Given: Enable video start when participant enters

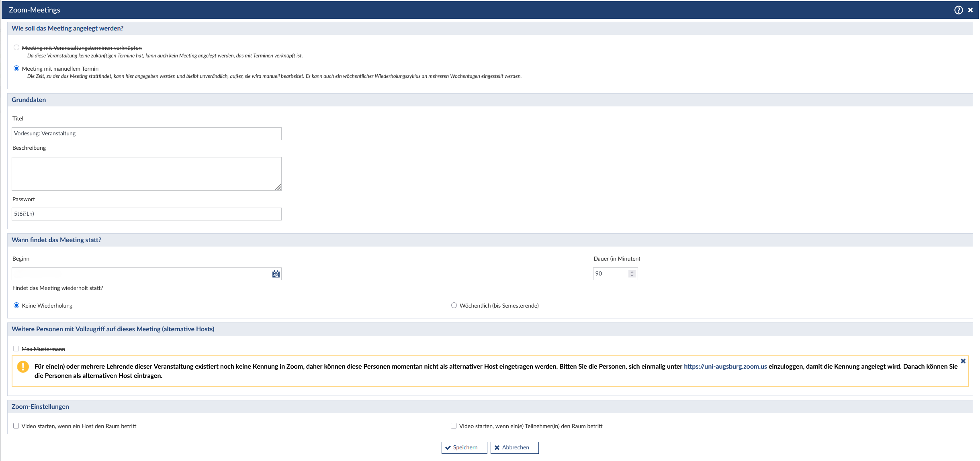Looking at the screenshot, I should [x=454, y=426].
